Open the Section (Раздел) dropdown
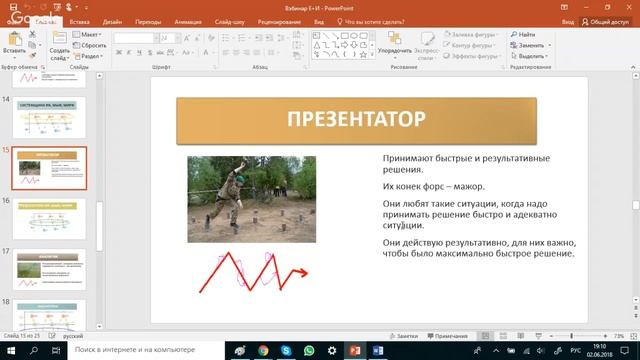The height and width of the screenshot is (360, 640). 89,56
